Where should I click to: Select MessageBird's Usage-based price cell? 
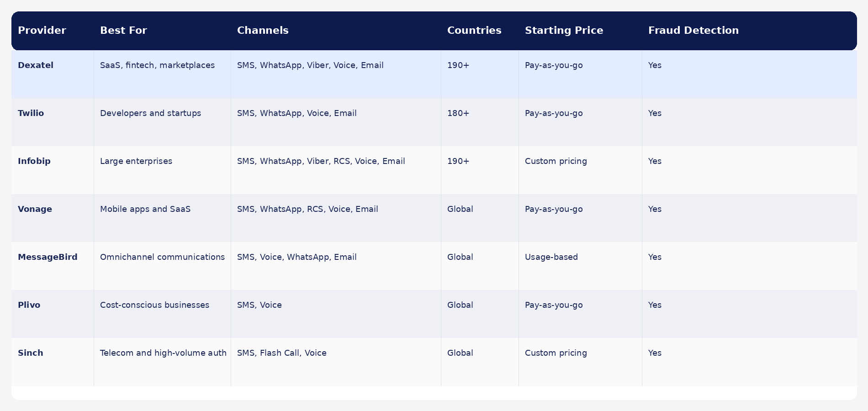551,257
